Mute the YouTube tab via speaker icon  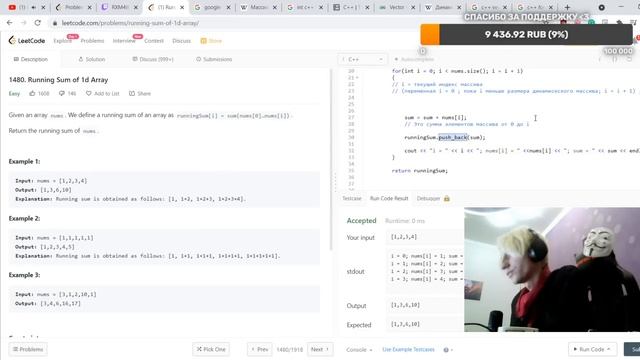[33, 7]
